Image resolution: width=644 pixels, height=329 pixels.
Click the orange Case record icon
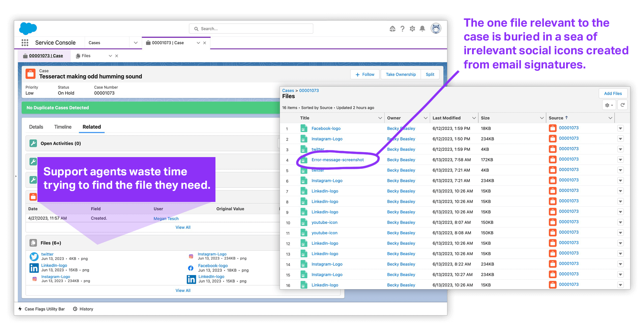[31, 74]
